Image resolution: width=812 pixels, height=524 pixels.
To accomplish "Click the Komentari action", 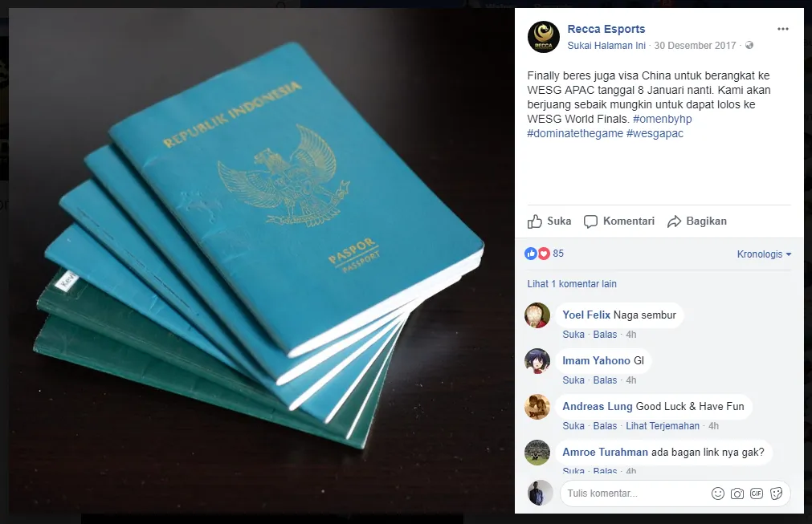I will (619, 221).
